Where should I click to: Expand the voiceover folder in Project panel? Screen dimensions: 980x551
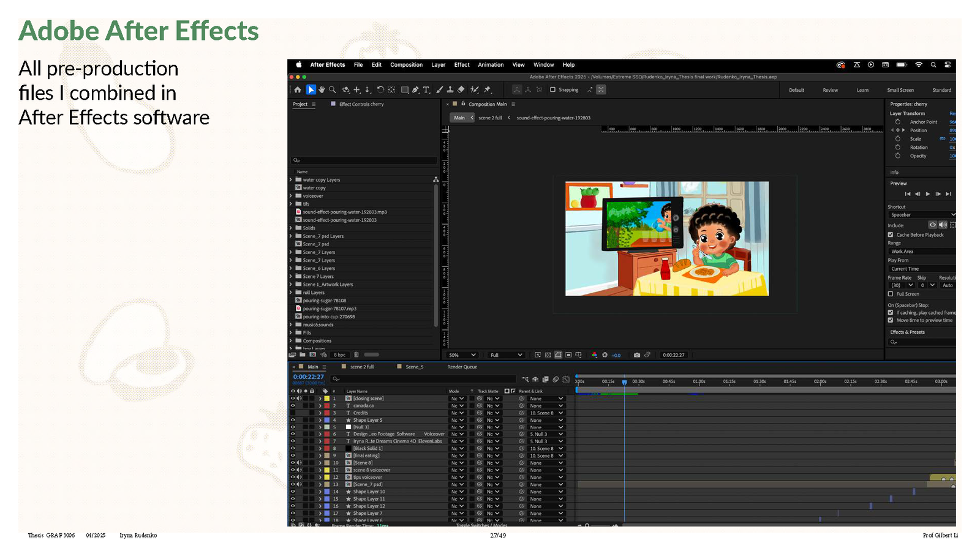(291, 196)
